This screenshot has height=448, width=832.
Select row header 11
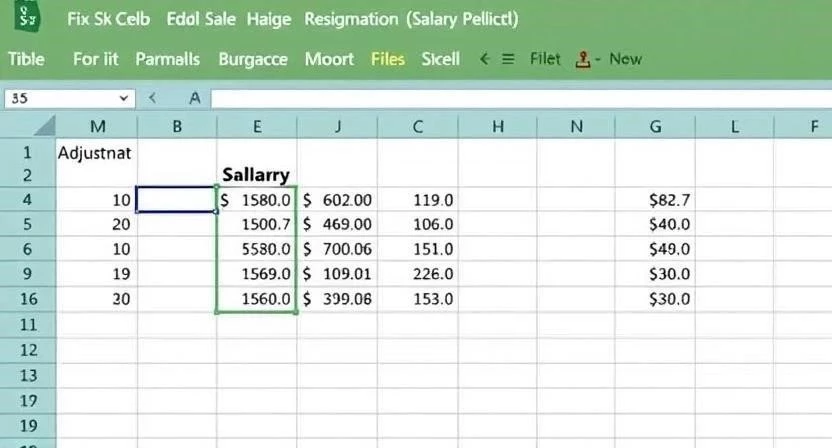[28, 324]
